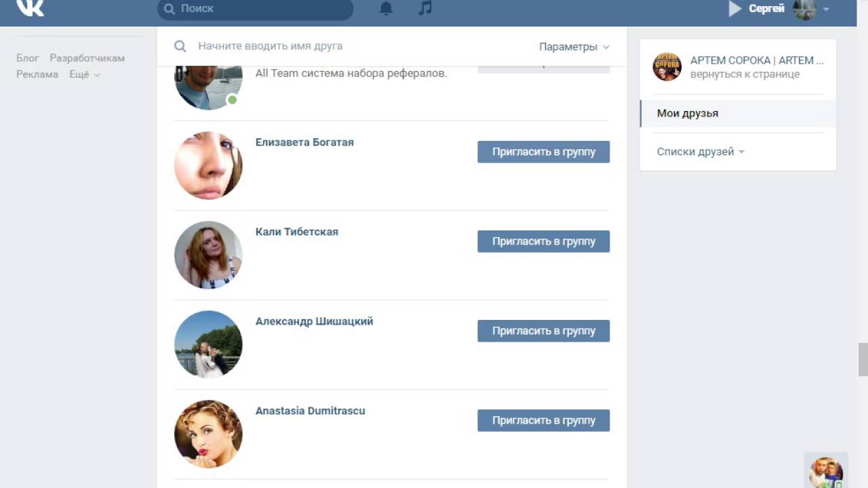
Task: Open Кали Тибетская's profile name
Action: point(296,232)
